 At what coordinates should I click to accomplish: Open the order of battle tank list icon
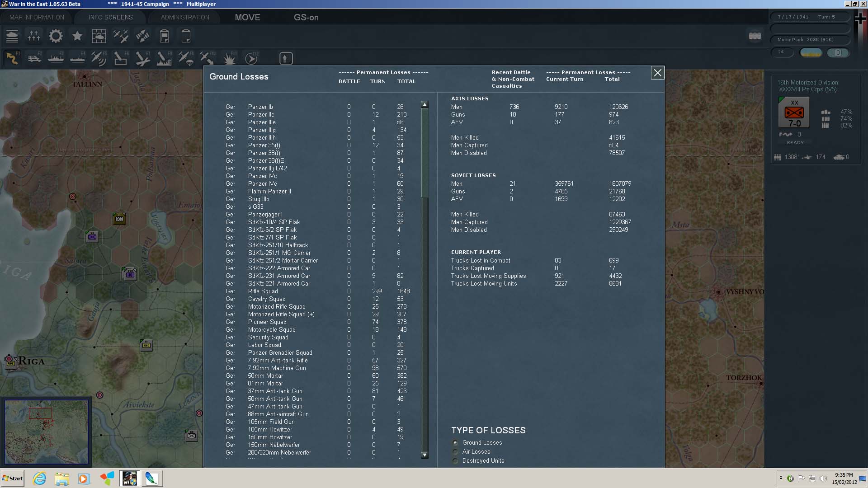coord(12,36)
